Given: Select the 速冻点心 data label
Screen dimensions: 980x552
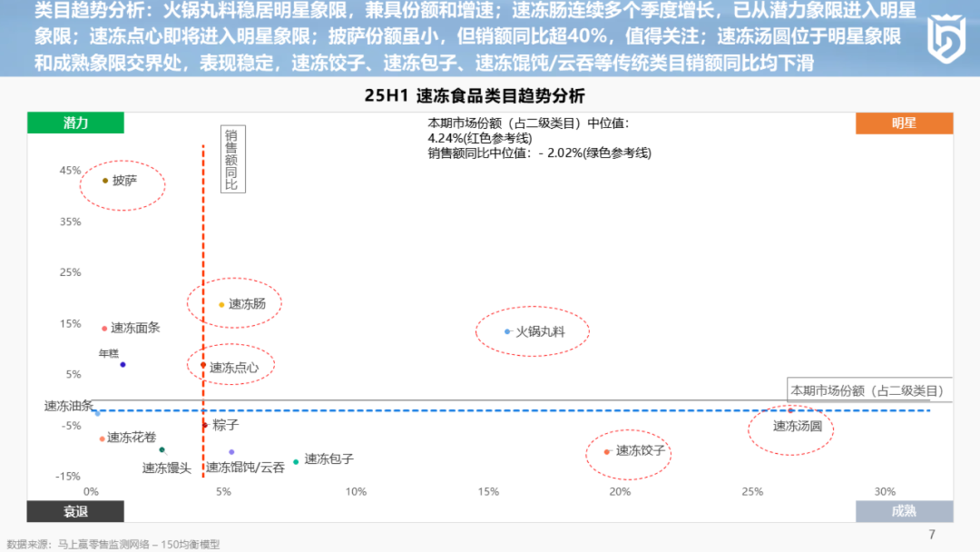Looking at the screenshot, I should (234, 367).
